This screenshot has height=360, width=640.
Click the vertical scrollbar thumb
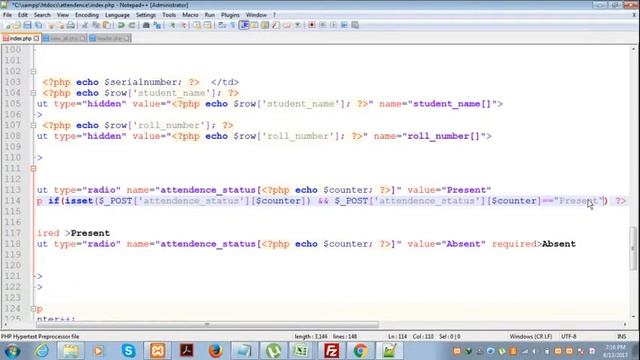click(x=633, y=248)
